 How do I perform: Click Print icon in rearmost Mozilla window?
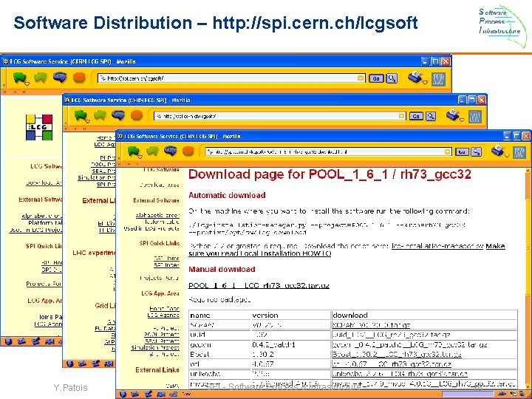415,78
